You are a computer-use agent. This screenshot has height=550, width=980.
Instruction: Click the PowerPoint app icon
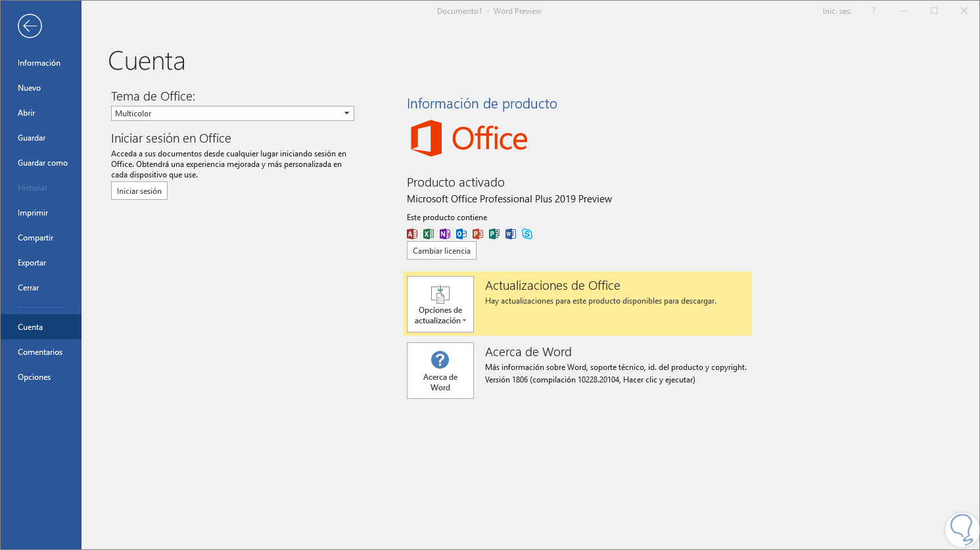(x=478, y=234)
